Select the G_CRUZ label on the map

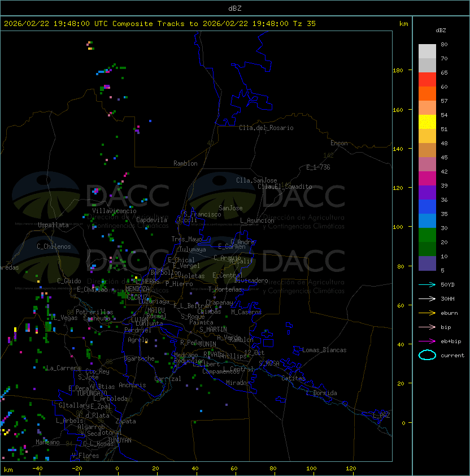tap(137, 297)
